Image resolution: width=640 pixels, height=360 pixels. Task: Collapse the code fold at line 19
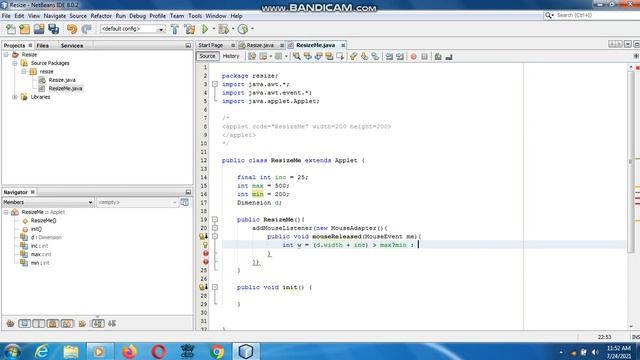(215, 220)
